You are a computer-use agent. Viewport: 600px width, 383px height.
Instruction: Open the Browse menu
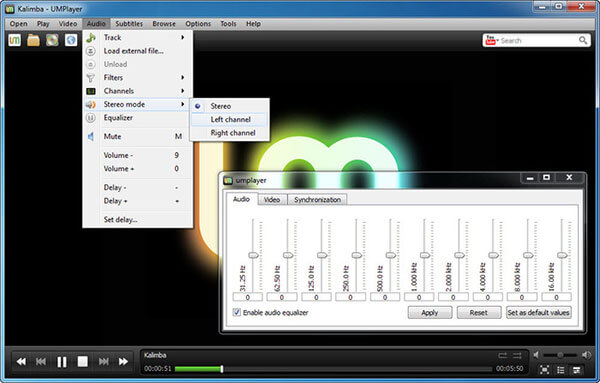(x=164, y=24)
